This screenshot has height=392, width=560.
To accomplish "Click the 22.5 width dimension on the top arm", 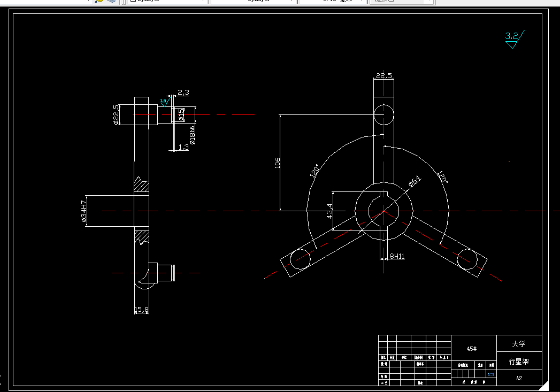I will tap(384, 76).
